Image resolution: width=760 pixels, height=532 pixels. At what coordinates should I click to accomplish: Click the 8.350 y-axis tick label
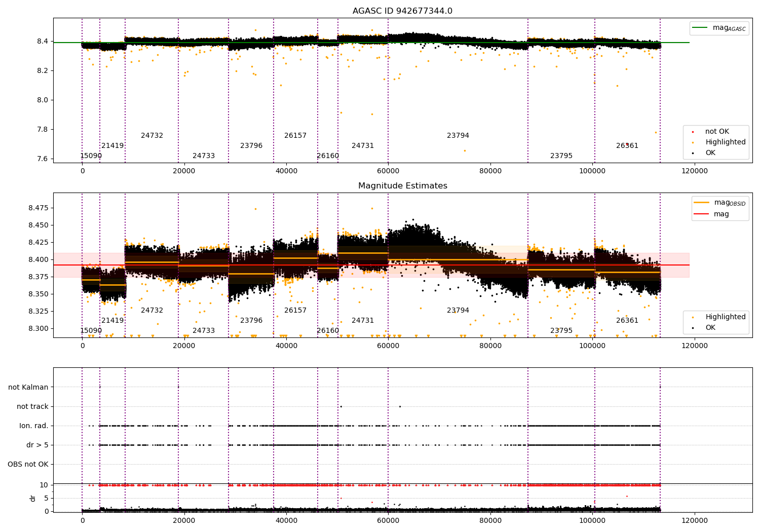tap(39, 294)
